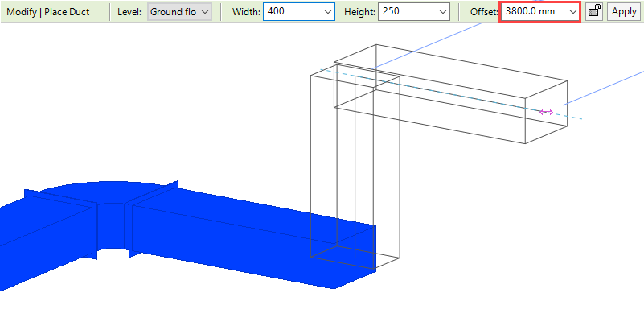This screenshot has width=644, height=334.
Task: Click the Apply button
Action: 624,11
